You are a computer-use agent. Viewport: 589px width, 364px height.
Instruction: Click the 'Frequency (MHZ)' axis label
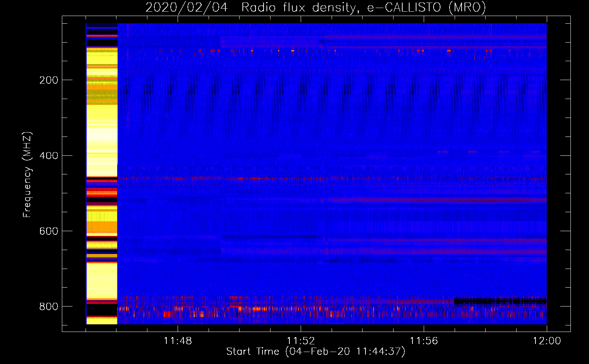pyautogui.click(x=27, y=175)
